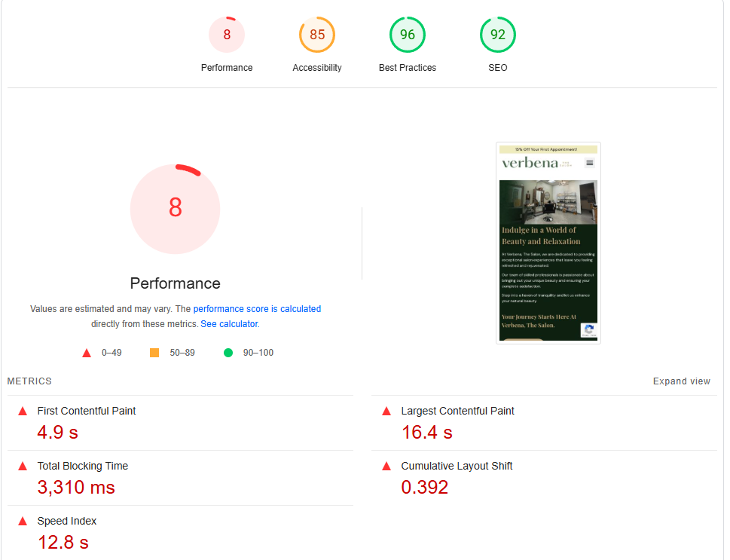Click the 'First Contentful Paint' metric label
This screenshot has height=560, width=730.
tap(87, 411)
